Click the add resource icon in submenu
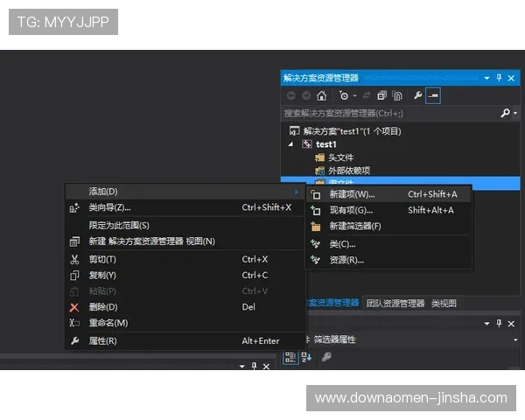The image size is (525, 420). (315, 260)
